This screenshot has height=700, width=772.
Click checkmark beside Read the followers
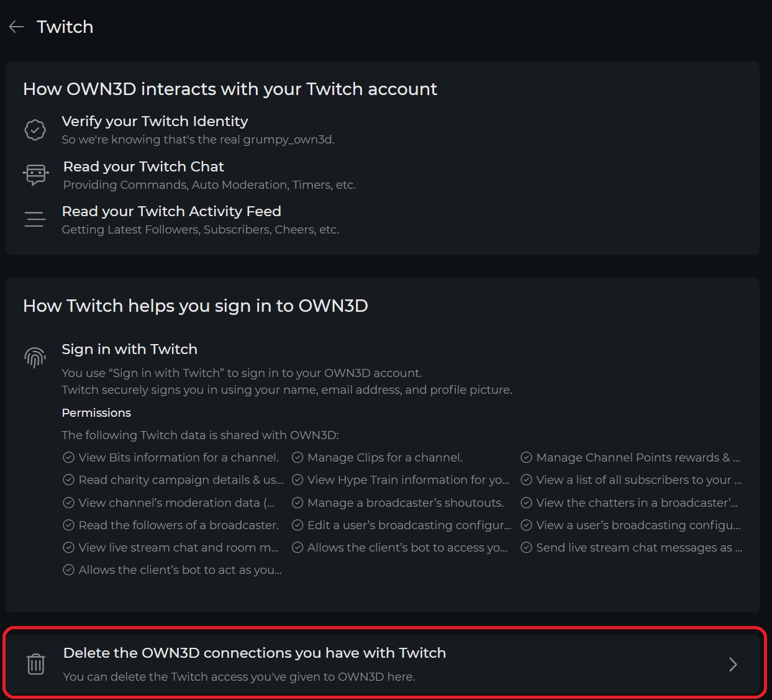tap(68, 525)
